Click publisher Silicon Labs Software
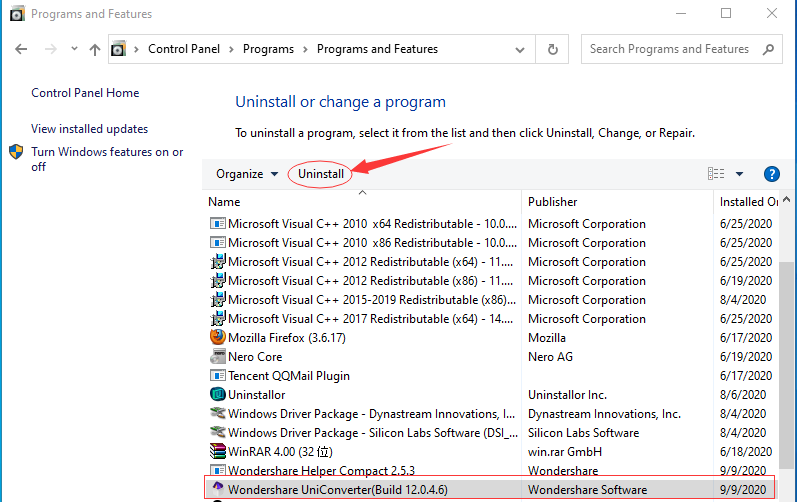797x502 pixels. (x=584, y=433)
